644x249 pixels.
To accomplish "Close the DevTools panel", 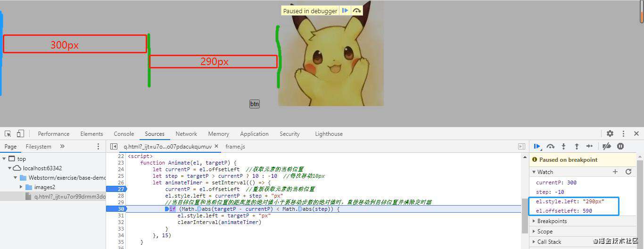I will click(x=636, y=134).
